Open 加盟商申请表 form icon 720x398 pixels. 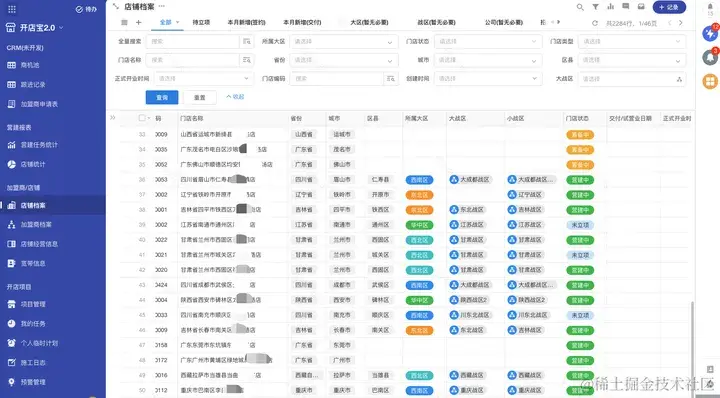11,104
